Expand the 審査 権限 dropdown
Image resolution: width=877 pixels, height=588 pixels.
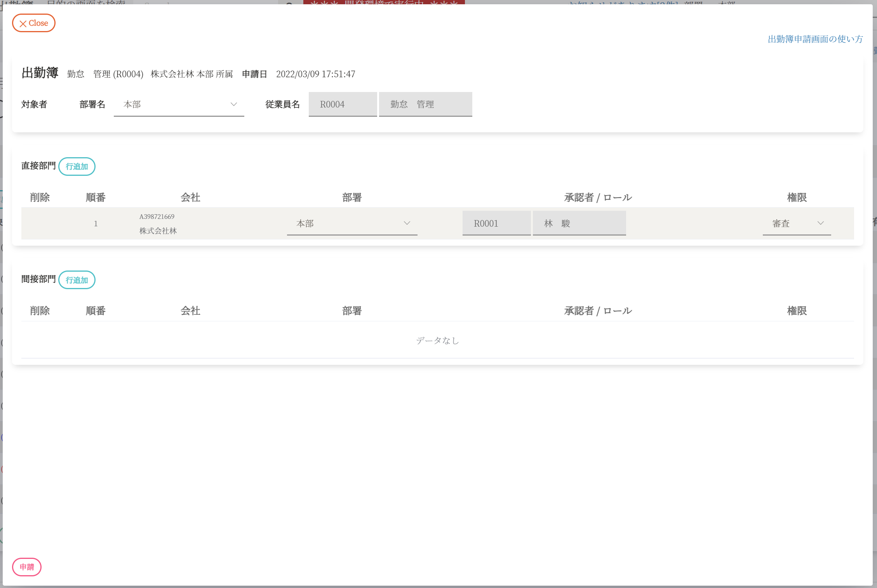pyautogui.click(x=797, y=224)
